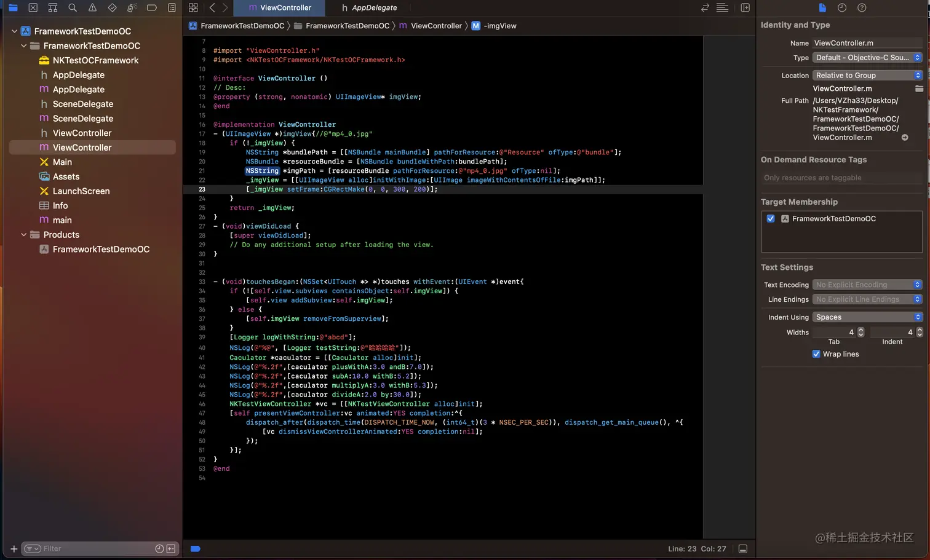Open the Quick Help inspector
Screen dimensions: 930x560
point(862,8)
